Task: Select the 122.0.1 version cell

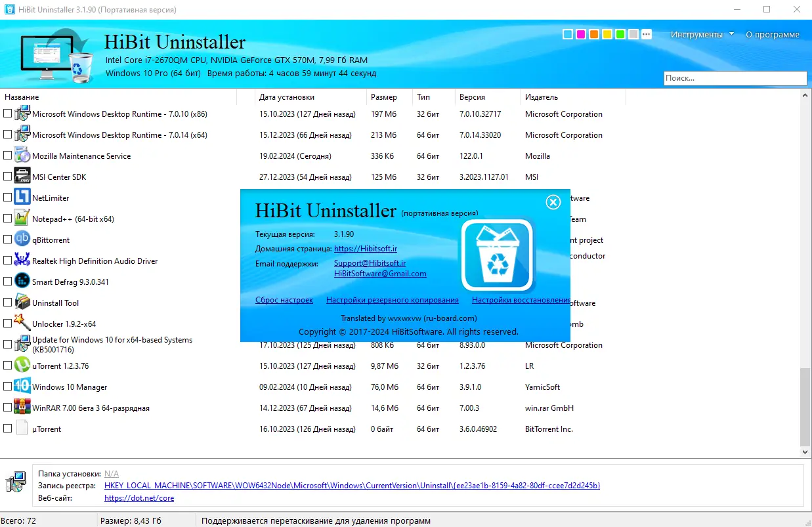Action: [x=471, y=156]
